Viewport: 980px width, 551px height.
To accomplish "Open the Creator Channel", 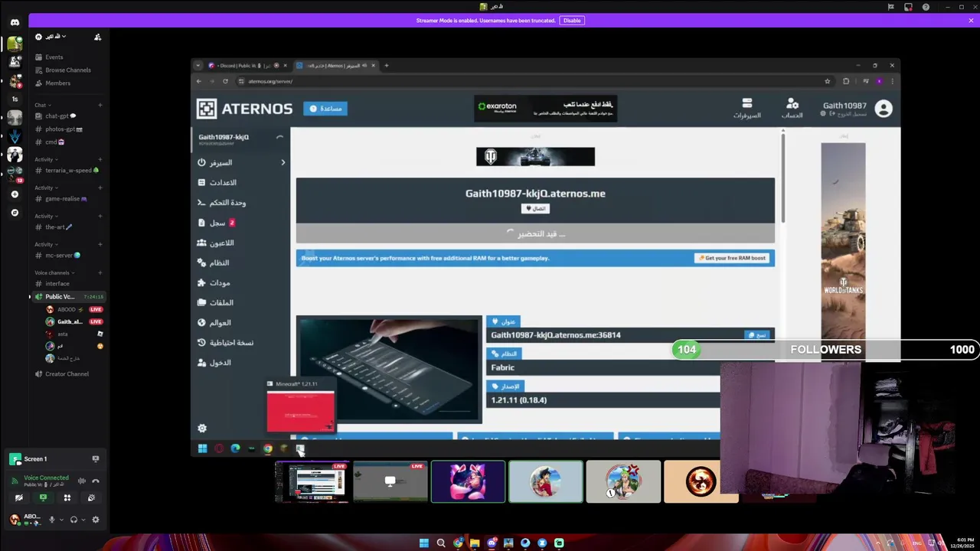I will [x=68, y=374].
